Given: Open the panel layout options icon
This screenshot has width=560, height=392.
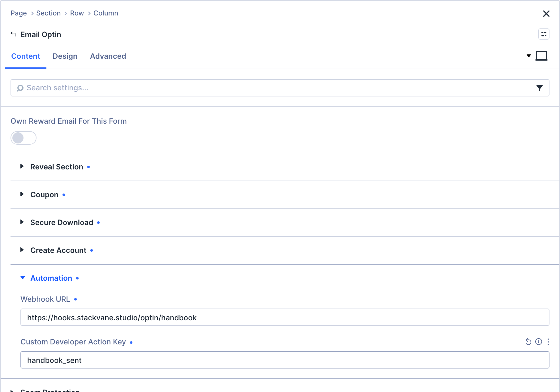Looking at the screenshot, I should (x=544, y=34).
